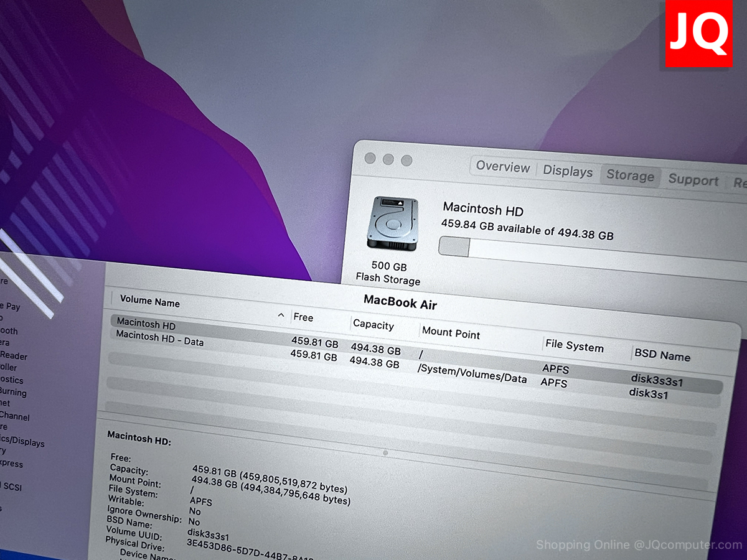Click "494.38 GB (494,384,795,648 bytes)" in details
This screenshot has width=747, height=560.
pos(271,490)
